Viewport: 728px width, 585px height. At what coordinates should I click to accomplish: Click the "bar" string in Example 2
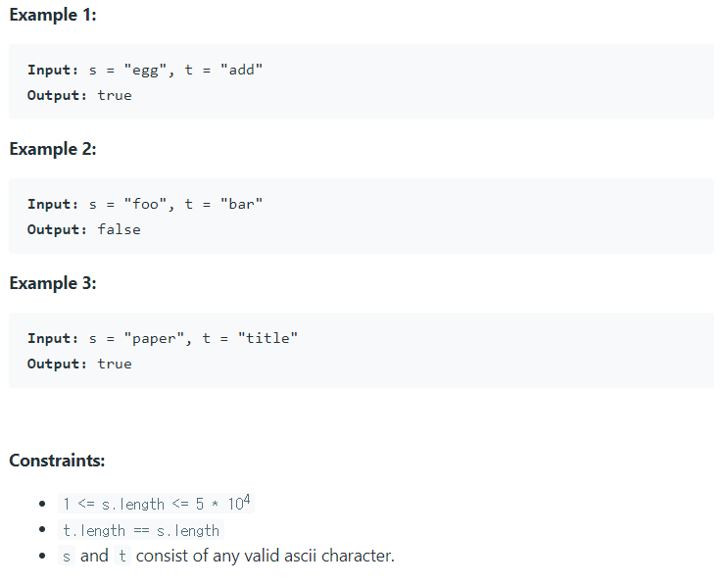[241, 204]
